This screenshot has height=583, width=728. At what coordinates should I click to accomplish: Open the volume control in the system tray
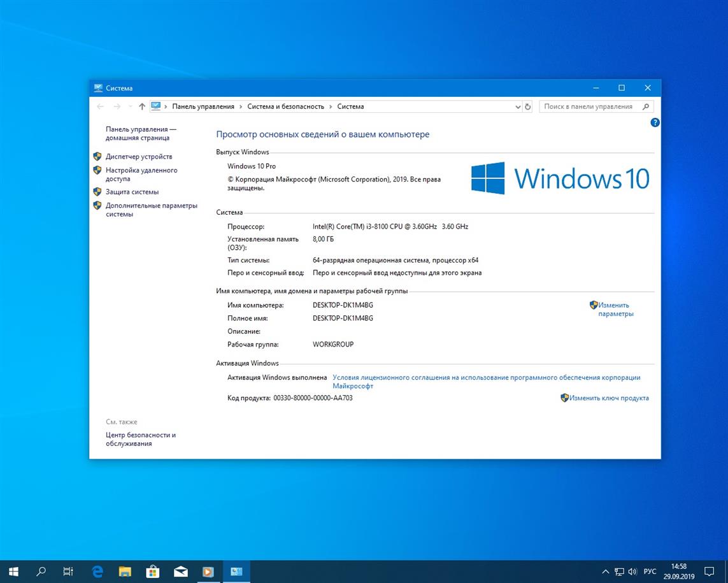632,572
